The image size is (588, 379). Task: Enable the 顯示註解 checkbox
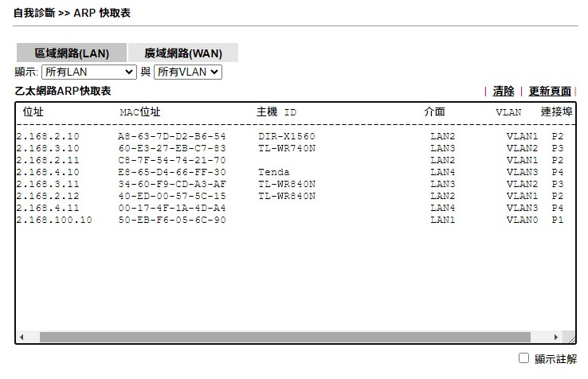(x=523, y=358)
